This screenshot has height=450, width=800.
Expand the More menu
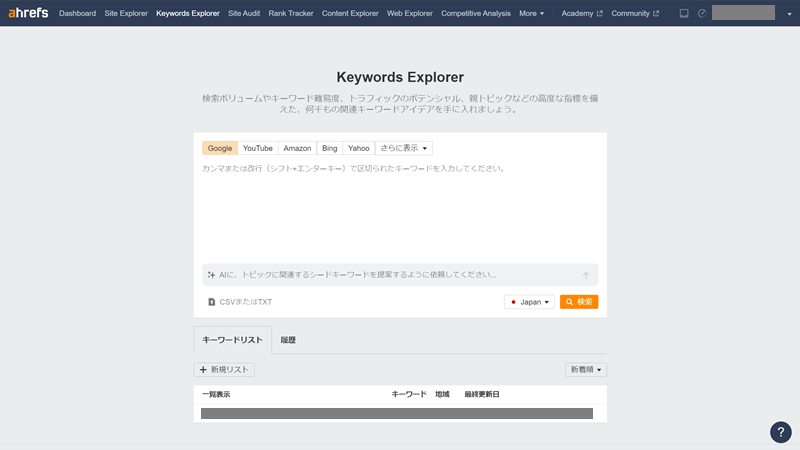point(532,13)
